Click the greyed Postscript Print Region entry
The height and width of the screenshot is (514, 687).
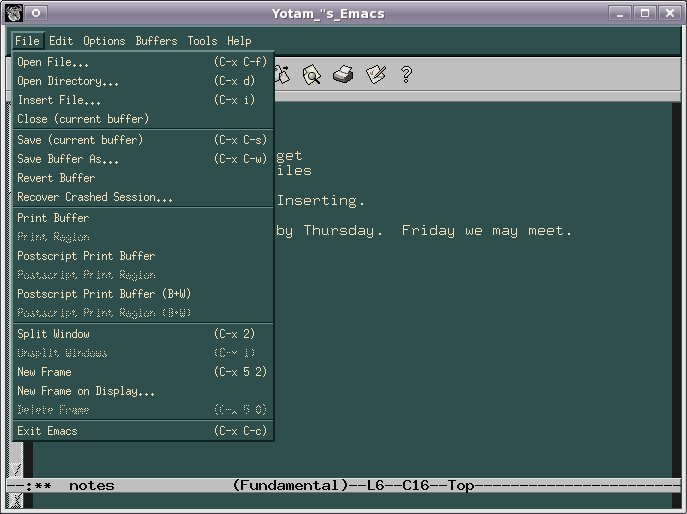(x=143, y=275)
